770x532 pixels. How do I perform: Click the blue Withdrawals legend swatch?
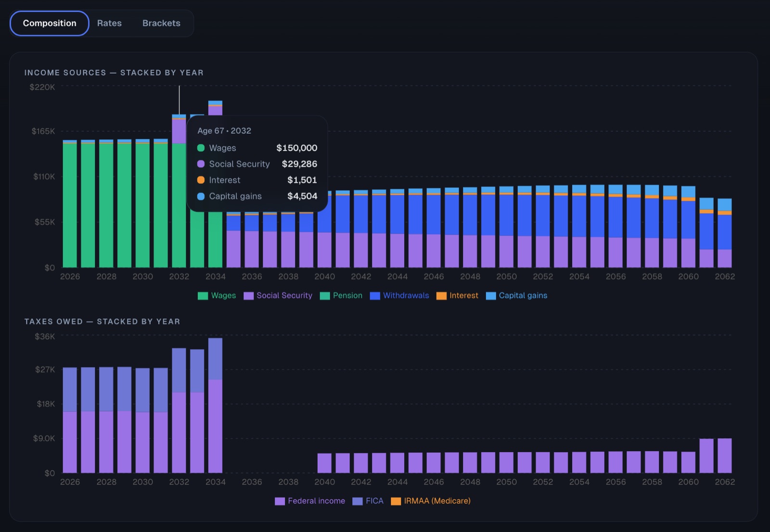pos(375,296)
